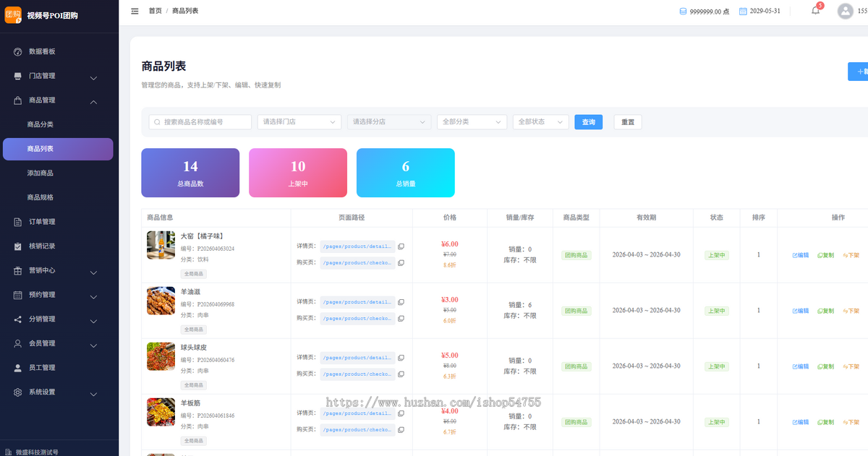Copy detail page path for 羊油滋
This screenshot has height=456, width=868.
click(x=401, y=302)
